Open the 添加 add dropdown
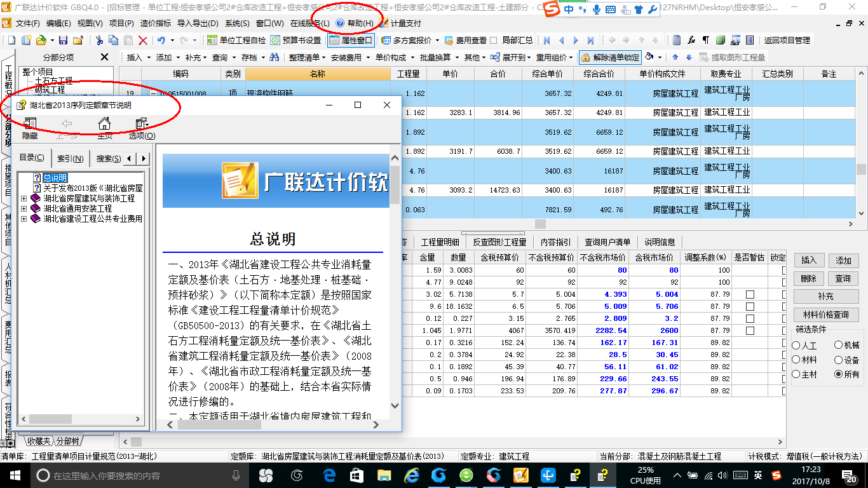 [168, 57]
